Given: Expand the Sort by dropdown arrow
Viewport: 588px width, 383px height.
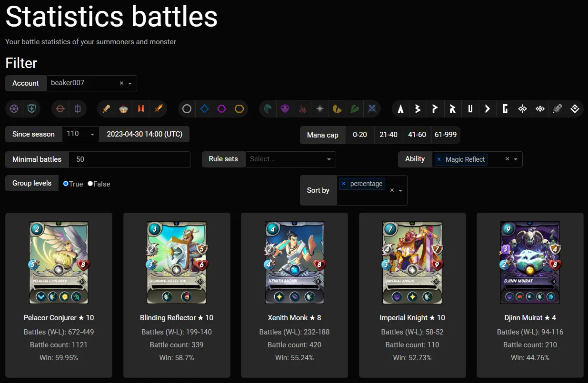Looking at the screenshot, I should click(400, 190).
